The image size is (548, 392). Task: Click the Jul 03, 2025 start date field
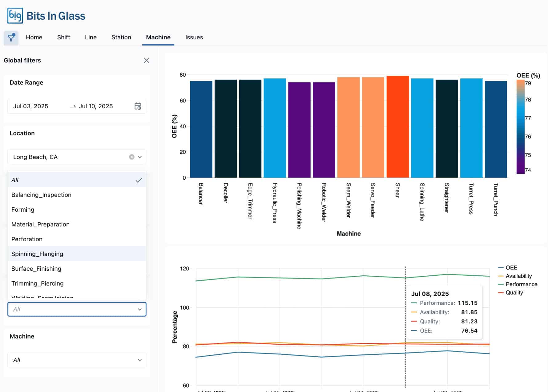coord(31,106)
